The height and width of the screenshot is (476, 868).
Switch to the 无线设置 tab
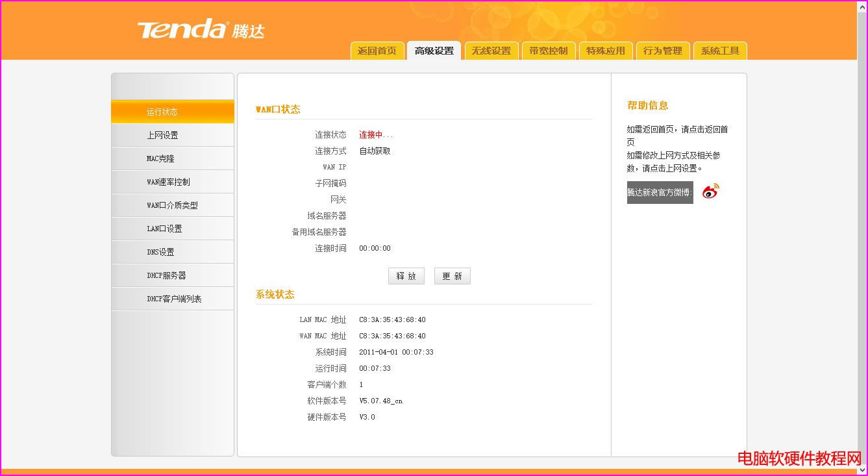[x=491, y=51]
